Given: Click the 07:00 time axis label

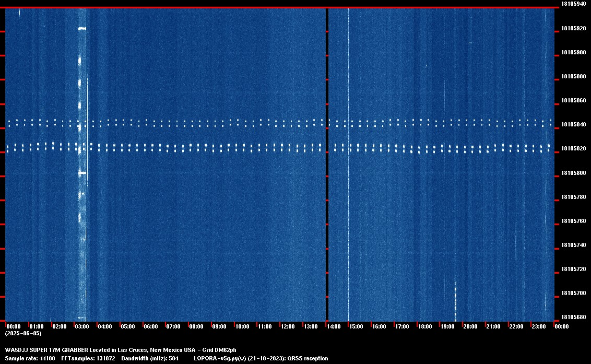Looking at the screenshot, I should pos(173,326).
